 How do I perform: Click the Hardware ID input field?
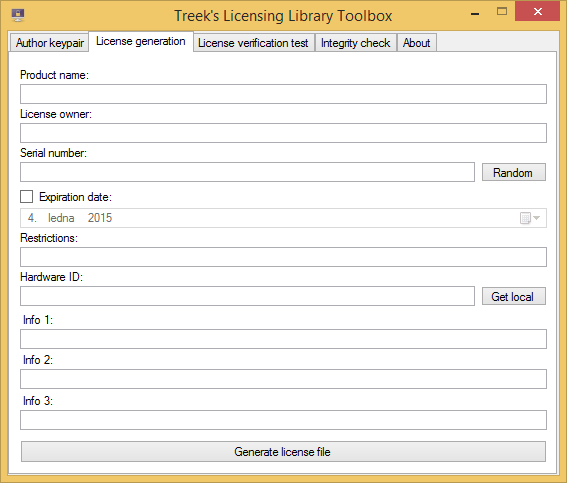(x=247, y=296)
